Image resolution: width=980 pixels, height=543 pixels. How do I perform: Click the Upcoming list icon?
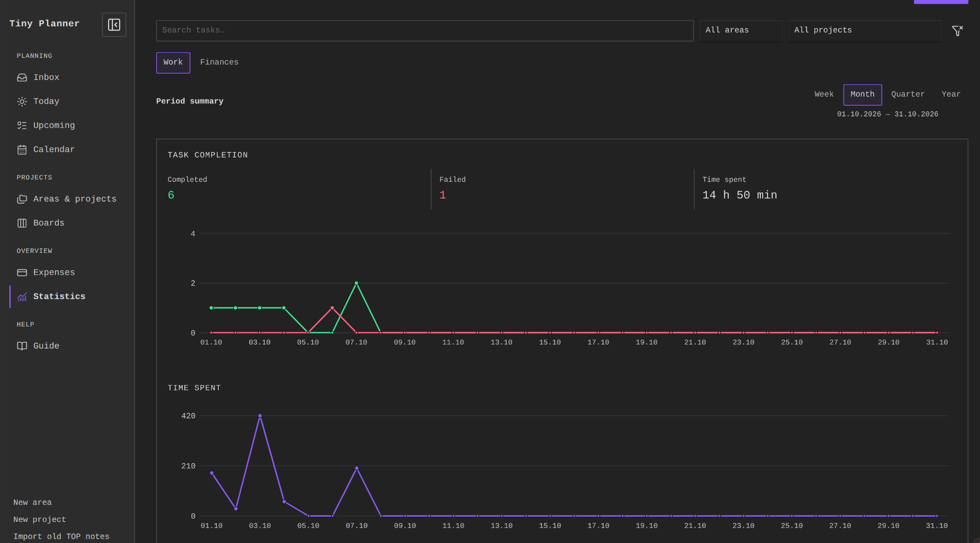click(x=22, y=125)
